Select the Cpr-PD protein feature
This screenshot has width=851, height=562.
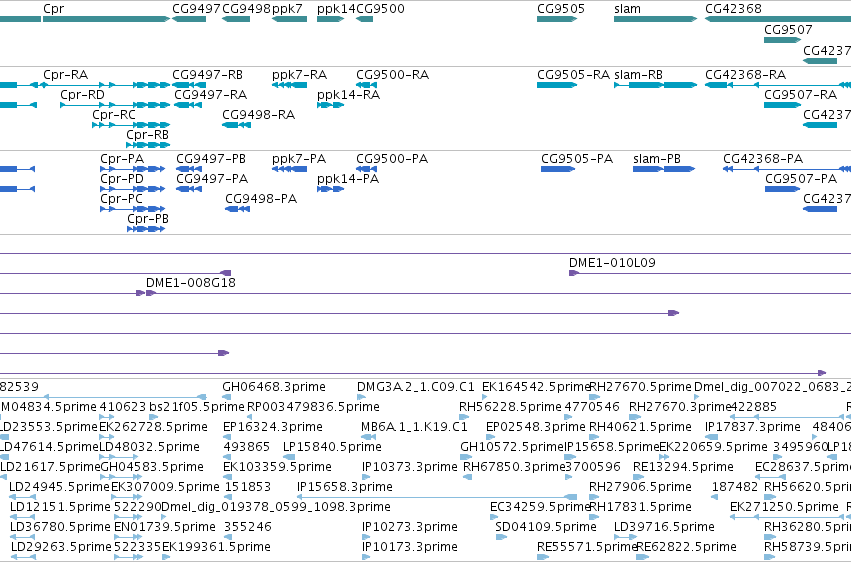pyautogui.click(x=132, y=189)
